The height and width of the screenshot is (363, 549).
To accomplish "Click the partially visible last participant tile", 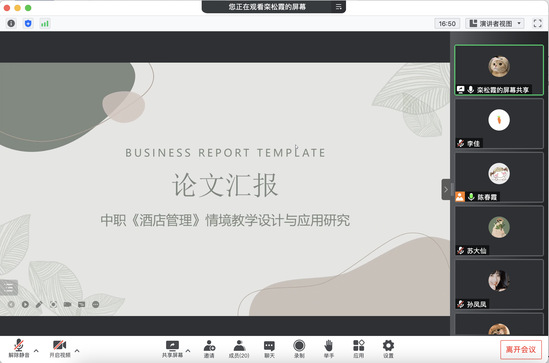I will pos(499,324).
